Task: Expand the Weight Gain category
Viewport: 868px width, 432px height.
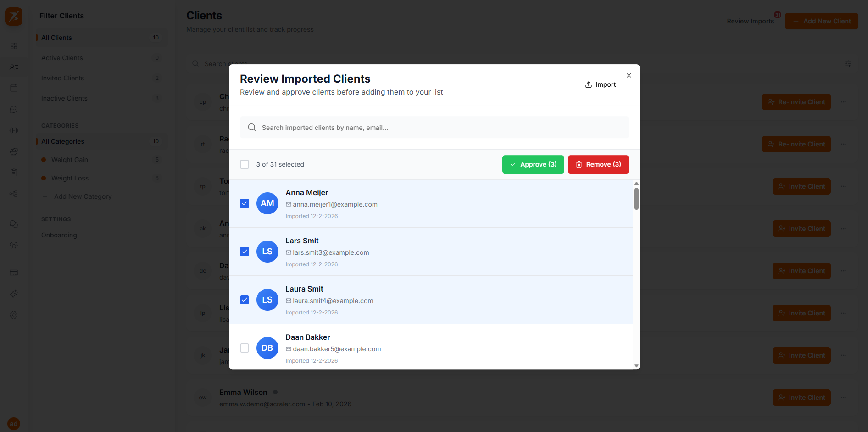Action: pyautogui.click(x=101, y=159)
